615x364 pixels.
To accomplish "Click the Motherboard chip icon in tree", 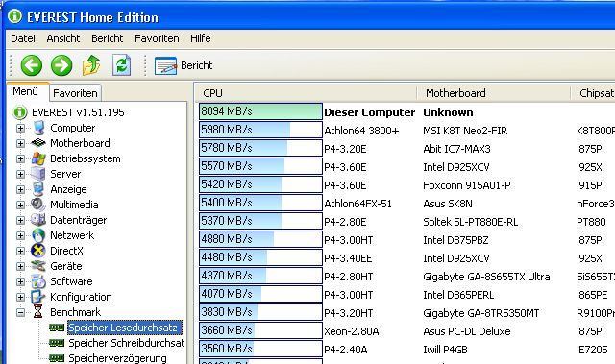I will pos(38,143).
